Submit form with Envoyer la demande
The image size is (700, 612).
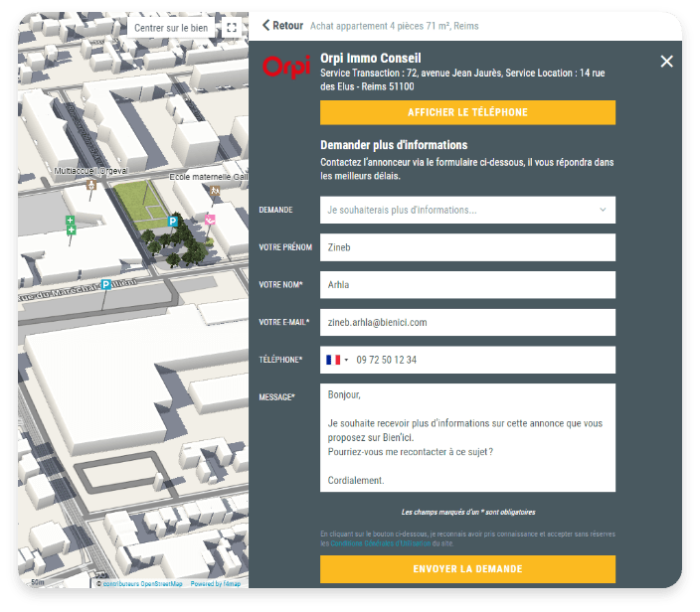467,569
